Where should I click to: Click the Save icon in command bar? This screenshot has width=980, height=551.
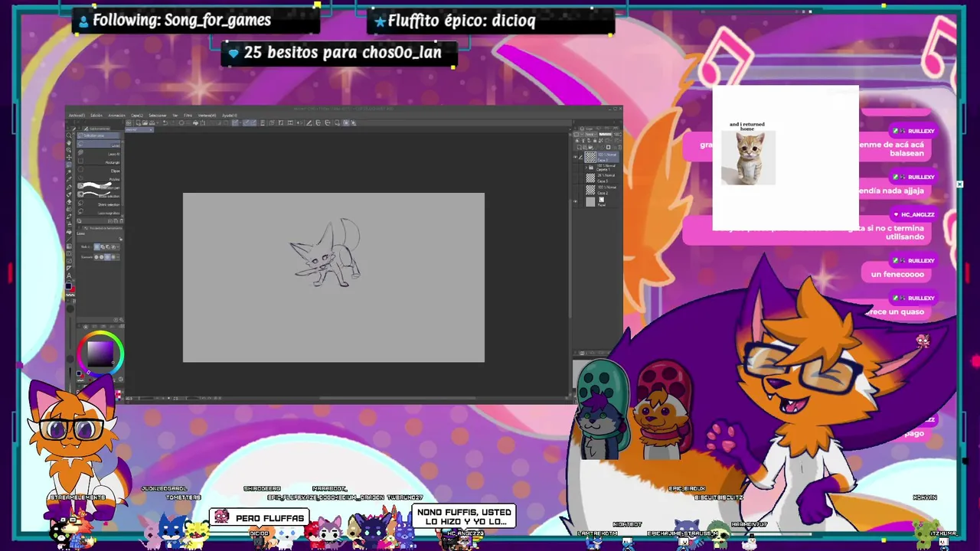click(152, 122)
